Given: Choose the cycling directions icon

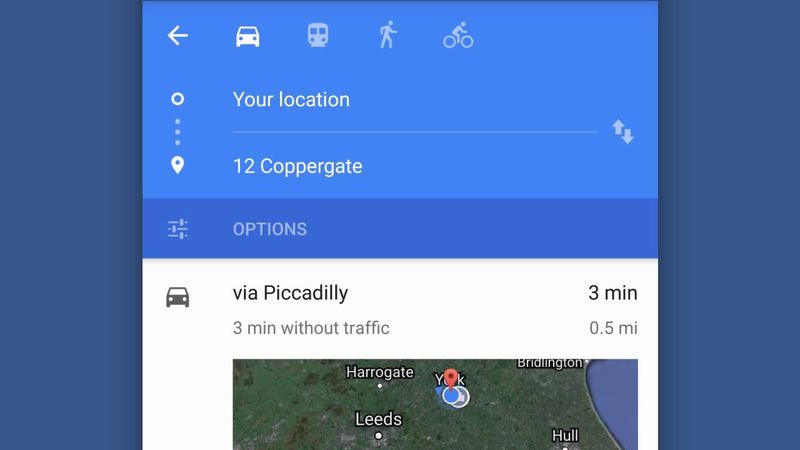Looking at the screenshot, I should 458,35.
